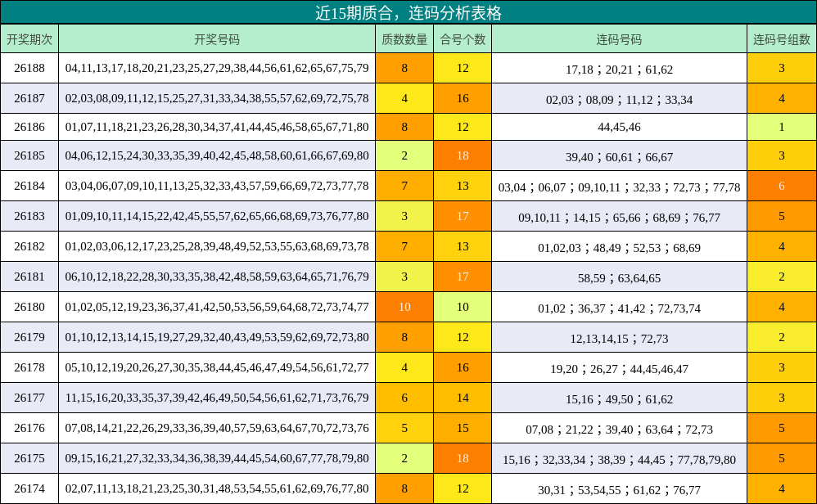
Task: Click consecutive numbers 58,59；63,64,65
Action: 619,278
